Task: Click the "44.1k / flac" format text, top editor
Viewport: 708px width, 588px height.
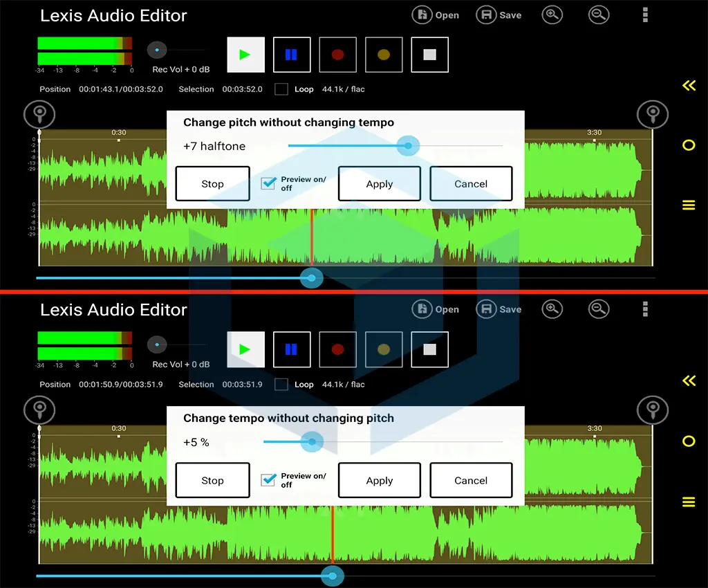Action: (343, 89)
